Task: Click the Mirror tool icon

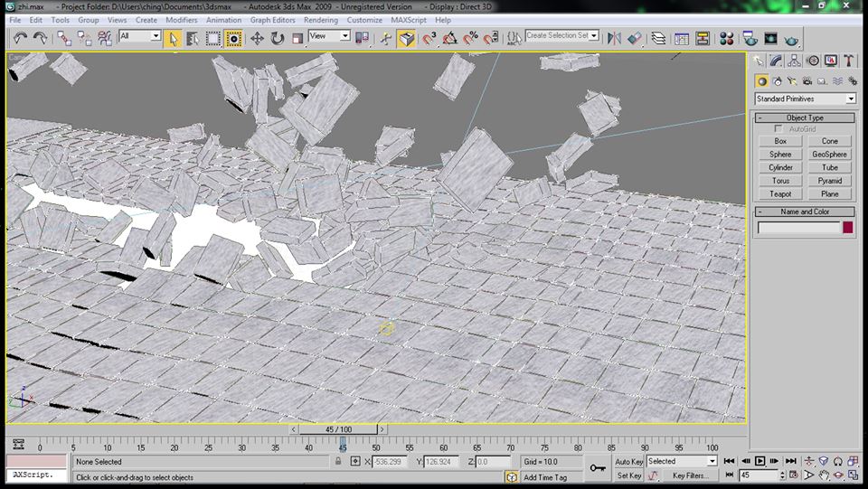Action: coord(614,38)
